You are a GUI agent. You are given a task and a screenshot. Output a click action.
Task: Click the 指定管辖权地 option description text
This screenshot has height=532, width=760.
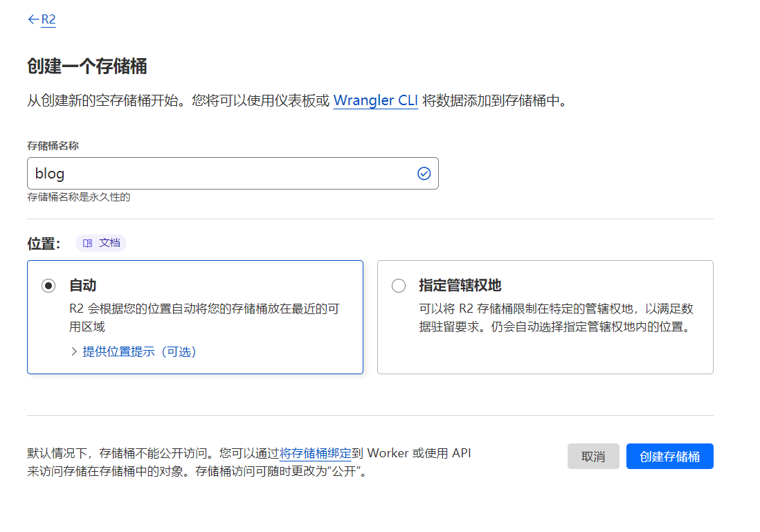556,318
